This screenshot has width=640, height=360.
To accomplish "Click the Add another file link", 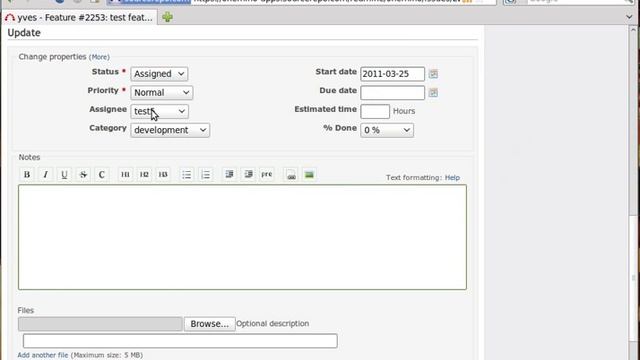I will point(43,355).
